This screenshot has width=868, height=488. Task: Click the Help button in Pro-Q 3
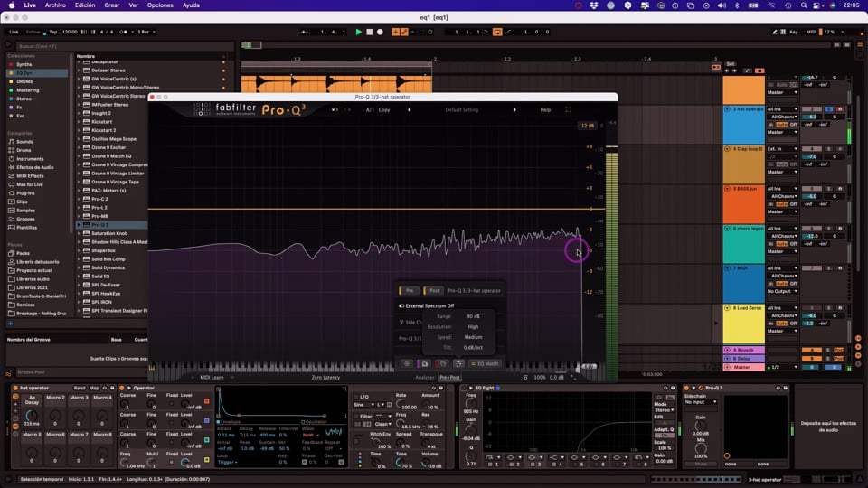tap(545, 109)
